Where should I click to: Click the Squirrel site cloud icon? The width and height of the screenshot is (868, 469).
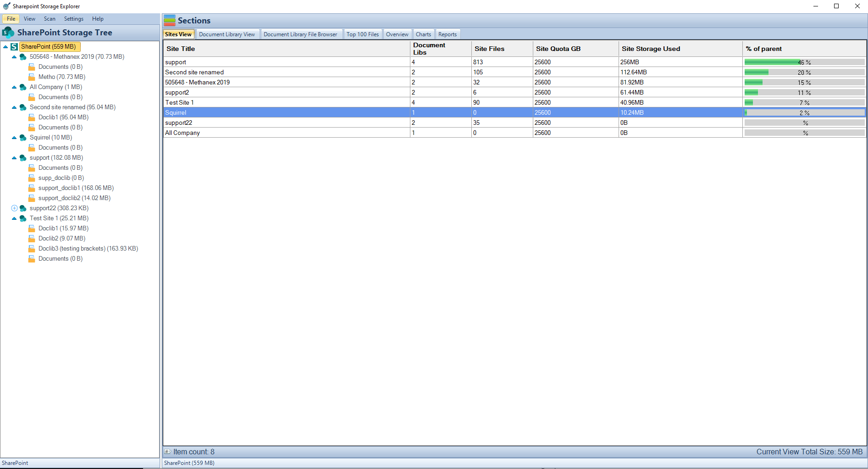[23, 137]
